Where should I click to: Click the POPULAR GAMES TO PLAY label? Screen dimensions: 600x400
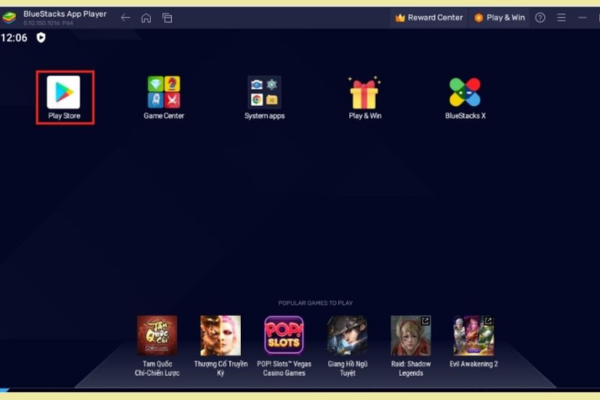point(315,303)
